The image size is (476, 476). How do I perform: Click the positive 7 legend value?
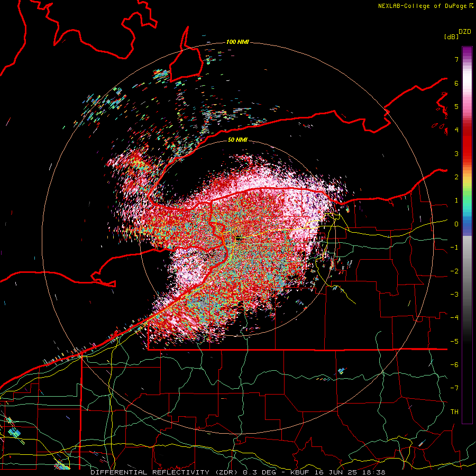coord(456,59)
